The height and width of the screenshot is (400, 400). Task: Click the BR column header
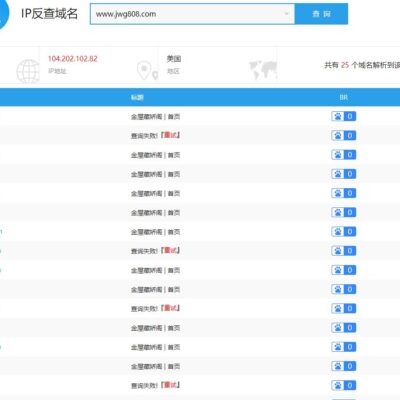[344, 97]
